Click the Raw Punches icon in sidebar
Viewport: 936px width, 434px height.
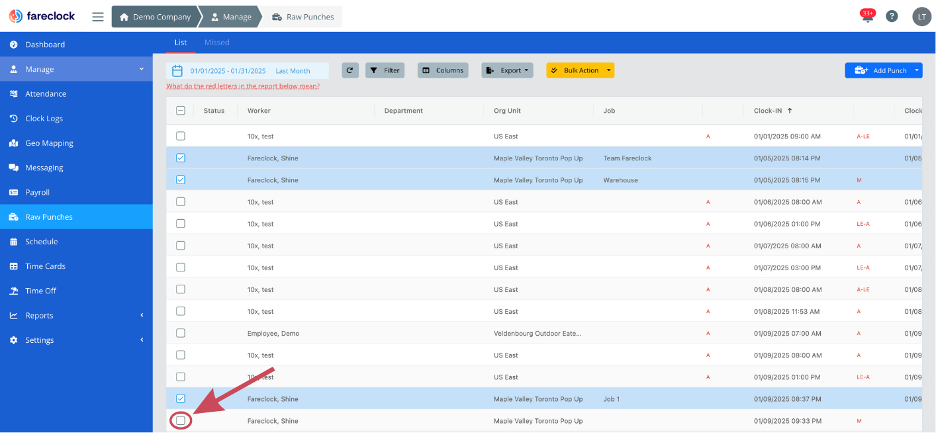point(14,217)
